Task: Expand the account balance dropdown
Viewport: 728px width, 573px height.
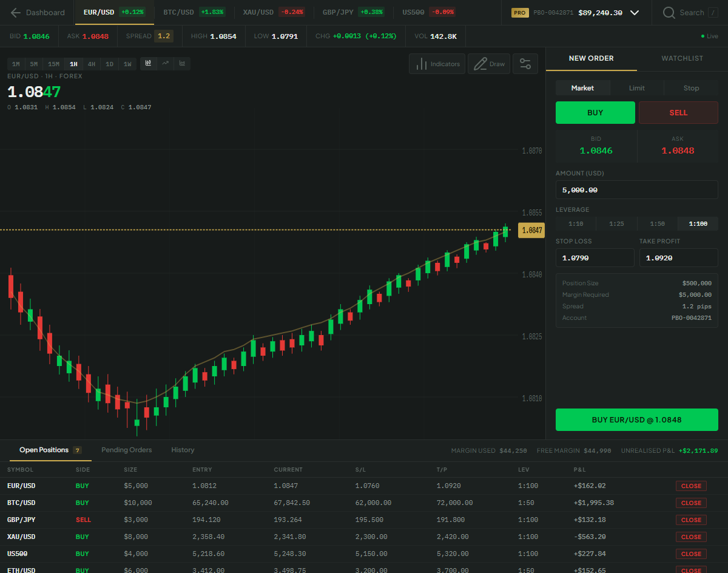Action: pos(635,12)
